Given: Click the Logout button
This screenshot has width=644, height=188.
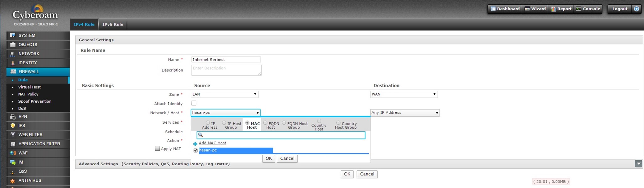Looking at the screenshot, I should [620, 9].
